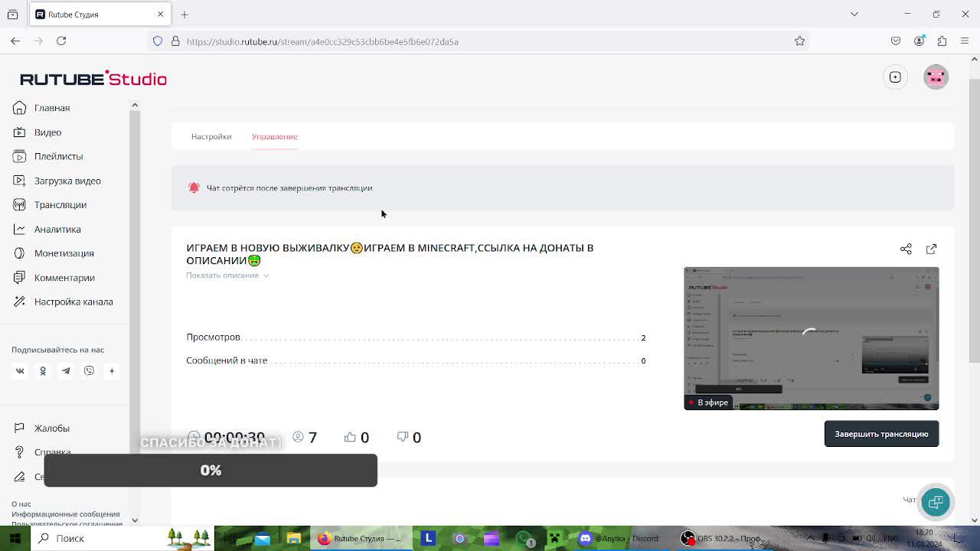The image size is (980, 551).
Task: Open Save to Pocket icon
Action: coord(896,41)
